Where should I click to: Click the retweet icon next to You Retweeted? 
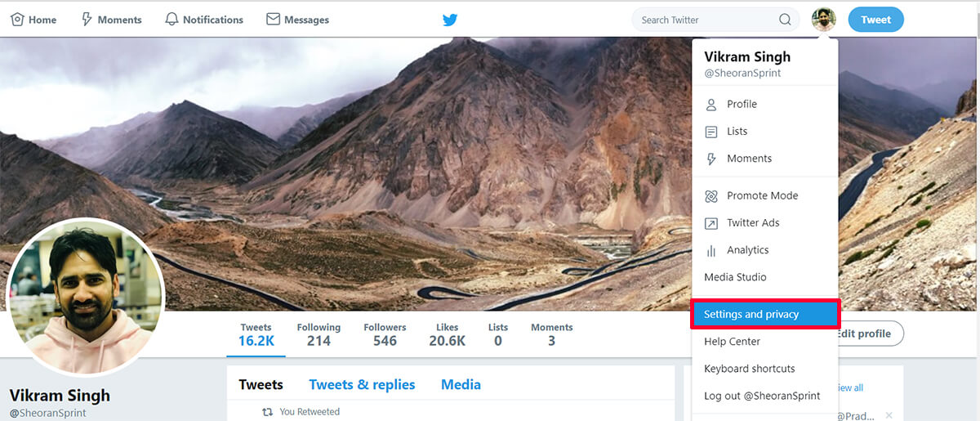coord(267,412)
